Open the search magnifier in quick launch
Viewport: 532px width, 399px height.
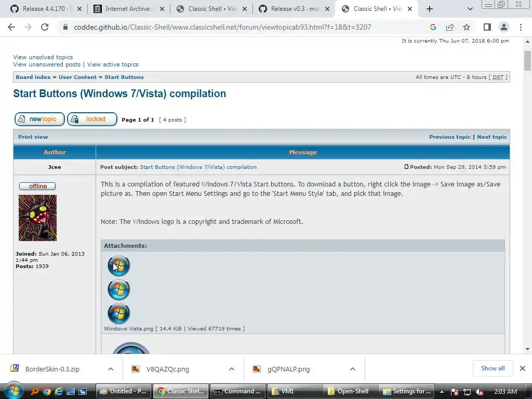(35, 392)
